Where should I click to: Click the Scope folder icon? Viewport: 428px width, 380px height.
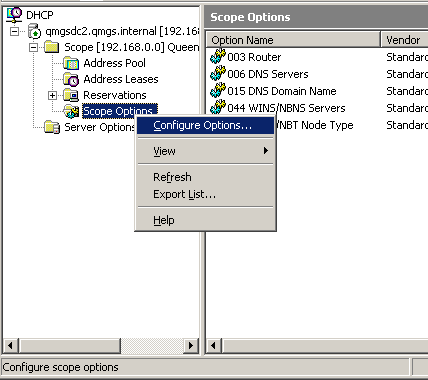[x=52, y=47]
